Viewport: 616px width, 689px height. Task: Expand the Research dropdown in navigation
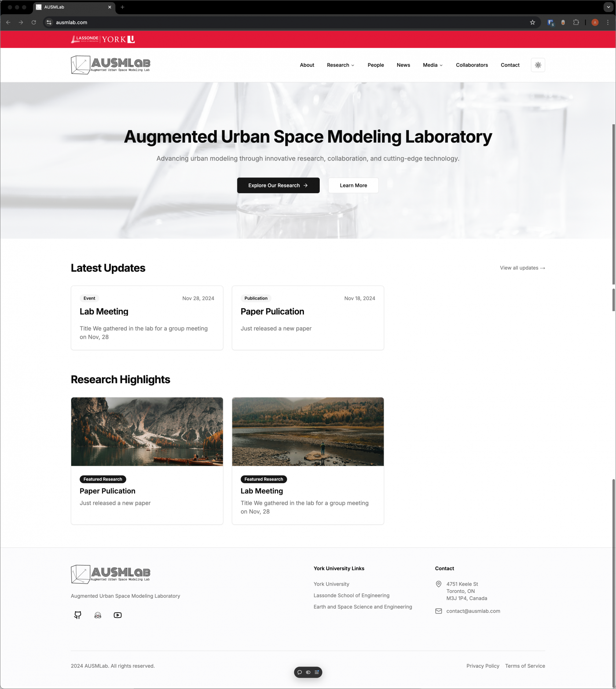click(x=340, y=65)
